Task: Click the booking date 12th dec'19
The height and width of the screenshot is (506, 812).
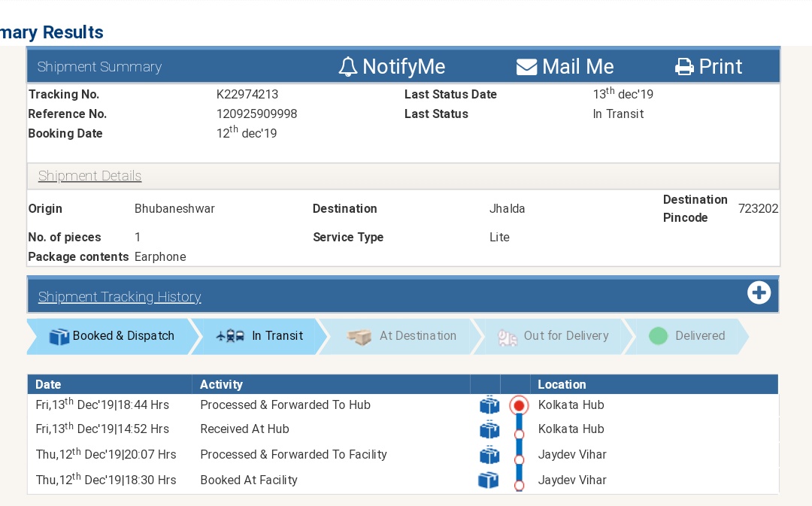Action: (x=247, y=132)
